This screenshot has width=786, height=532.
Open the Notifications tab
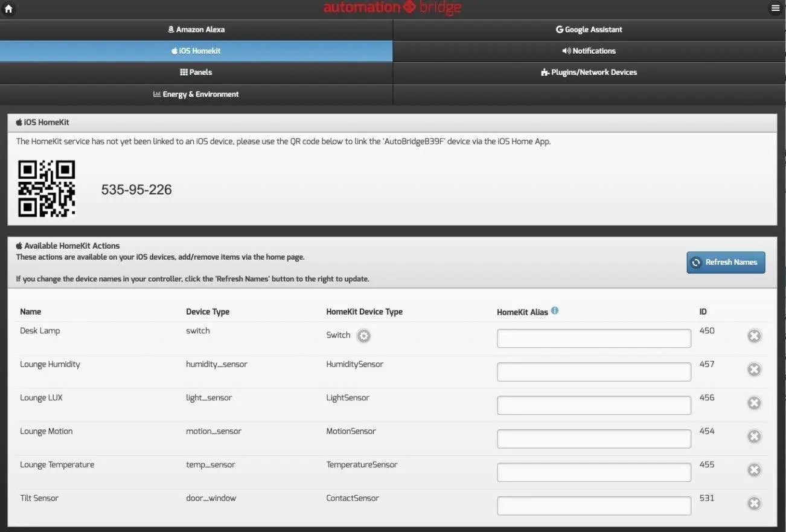[x=589, y=51]
